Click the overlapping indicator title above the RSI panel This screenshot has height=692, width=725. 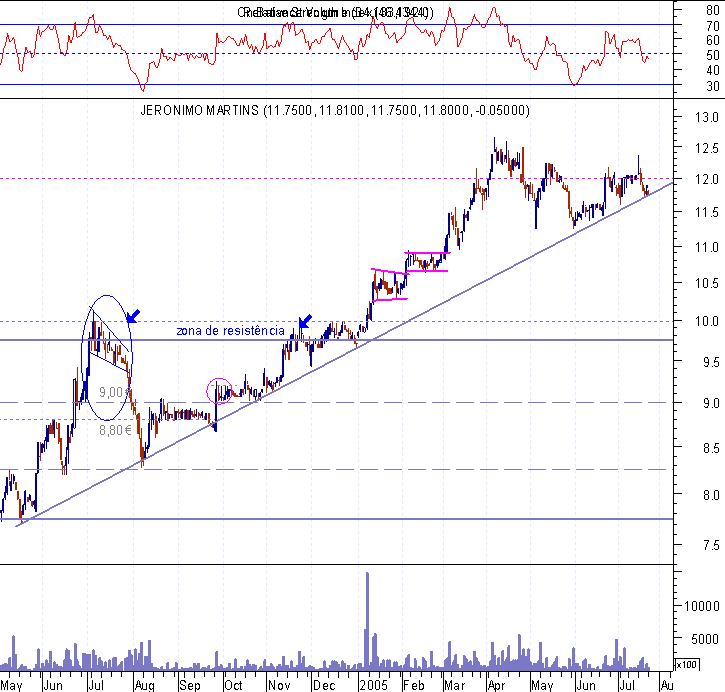coord(336,12)
